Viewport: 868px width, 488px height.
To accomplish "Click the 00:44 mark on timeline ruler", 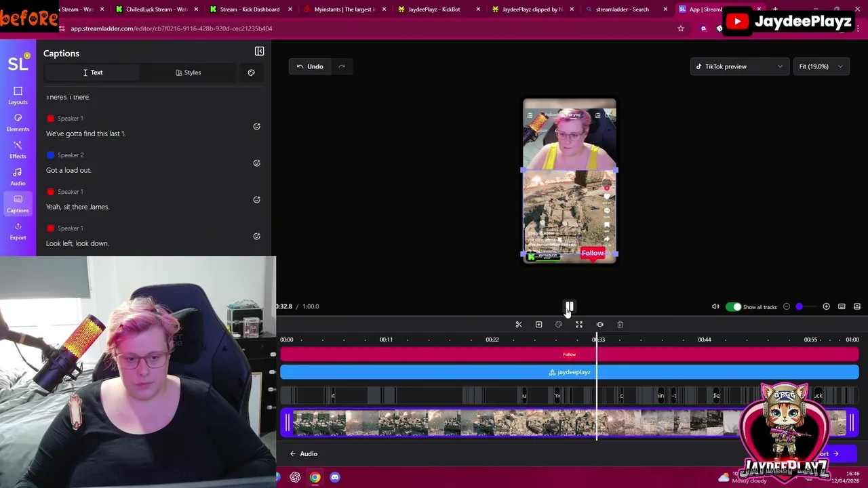I will coord(705,340).
